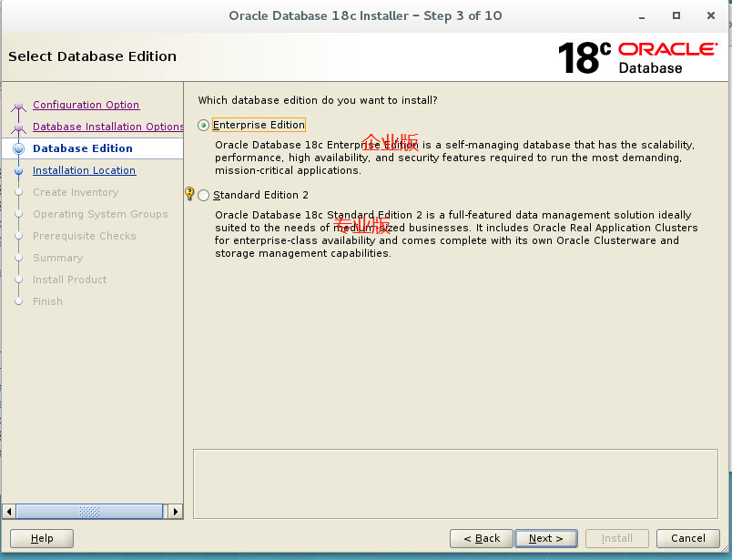This screenshot has width=732, height=560.
Task: Go to the Installation Location step
Action: 84,170
